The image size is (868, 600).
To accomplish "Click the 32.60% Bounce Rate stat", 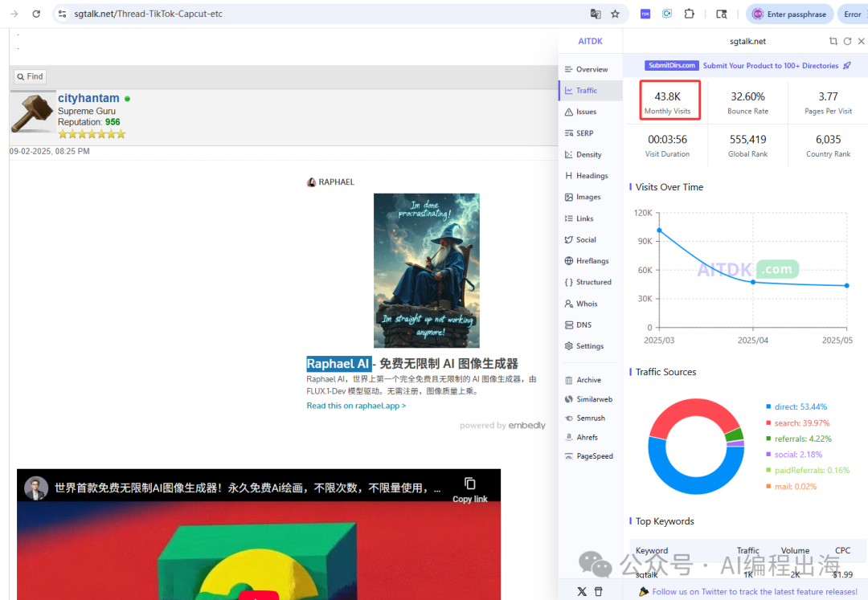I will pos(748,102).
